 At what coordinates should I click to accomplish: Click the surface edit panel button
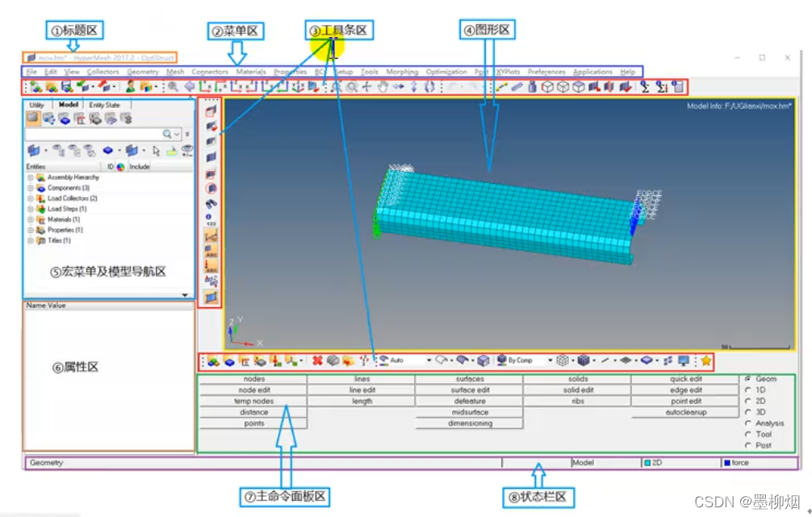469,390
